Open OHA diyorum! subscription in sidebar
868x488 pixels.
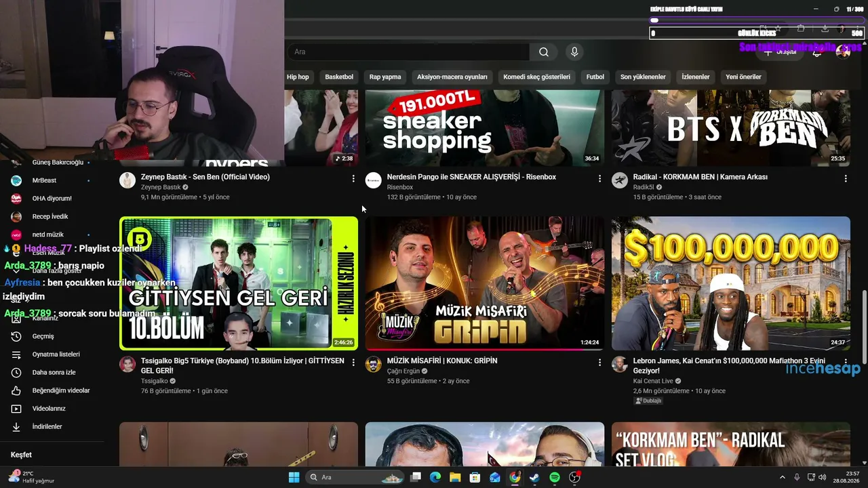[x=52, y=199]
